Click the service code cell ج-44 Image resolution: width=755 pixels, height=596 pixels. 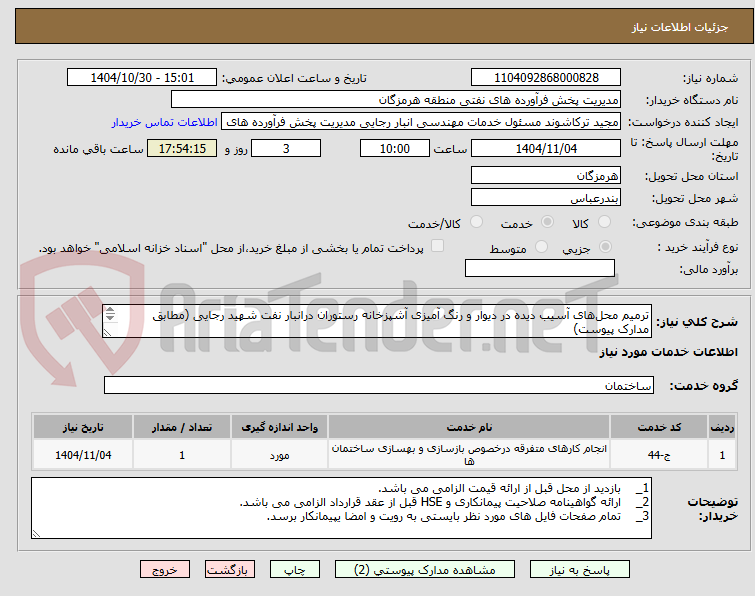[659, 455]
